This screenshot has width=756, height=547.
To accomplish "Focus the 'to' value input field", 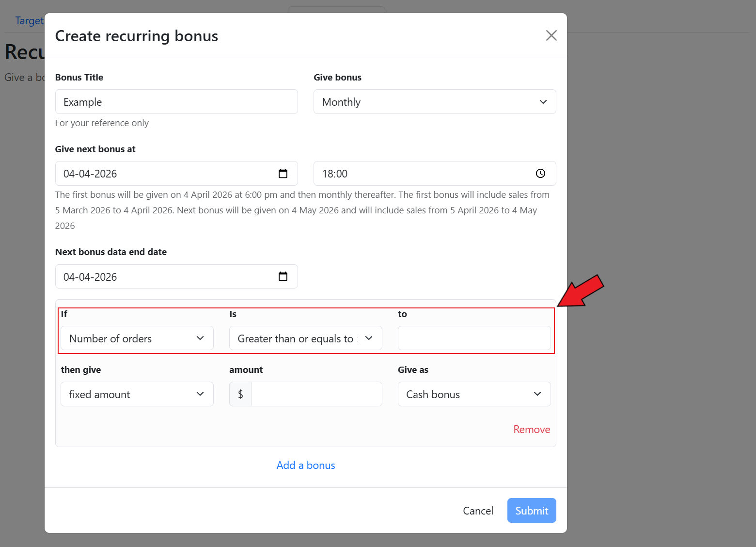I will [473, 338].
